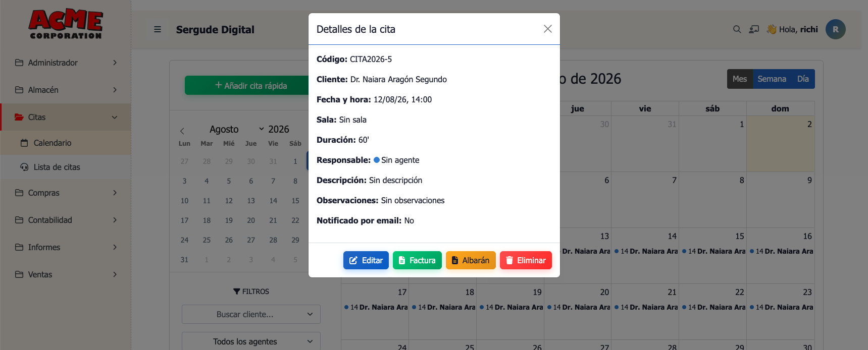Screen dimensions: 868x350
Task: Create a Factura from this appointment
Action: pyautogui.click(x=417, y=260)
